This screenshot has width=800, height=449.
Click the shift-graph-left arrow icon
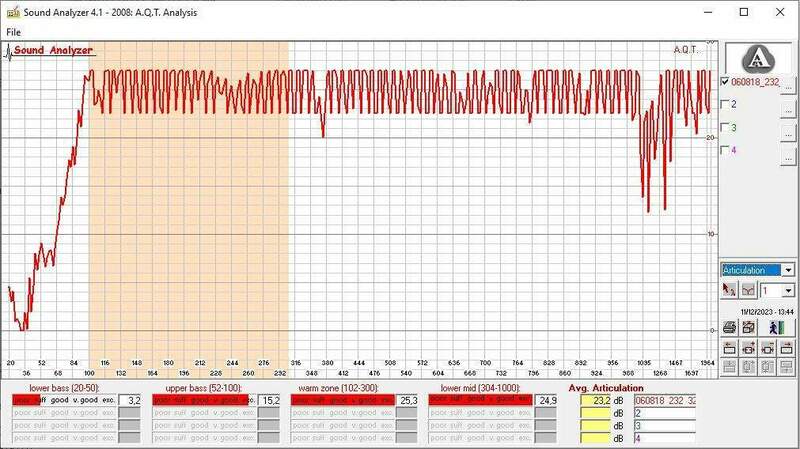[730, 348]
